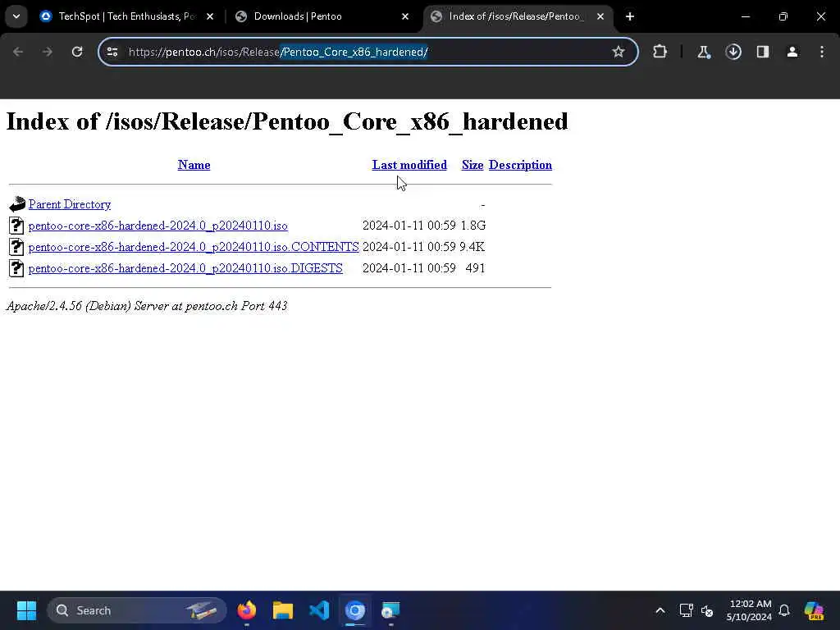Click the Chromium taskbar icon
840x630 pixels.
[354, 610]
